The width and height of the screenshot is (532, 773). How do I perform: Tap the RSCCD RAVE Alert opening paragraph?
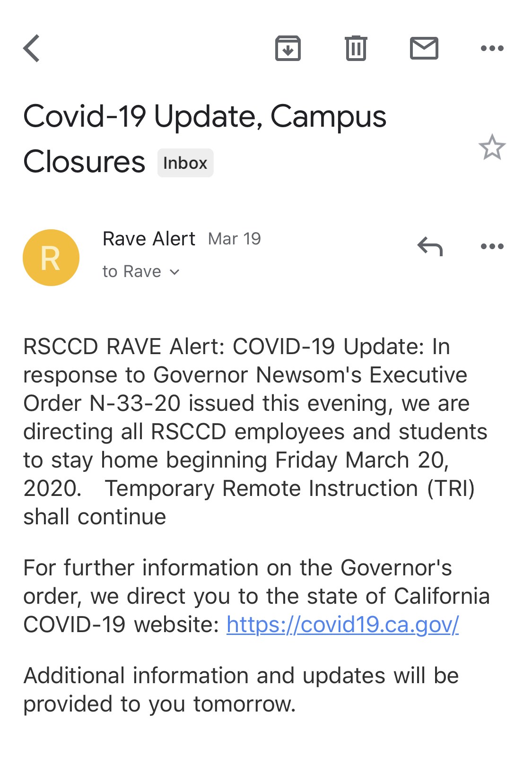pos(255,432)
